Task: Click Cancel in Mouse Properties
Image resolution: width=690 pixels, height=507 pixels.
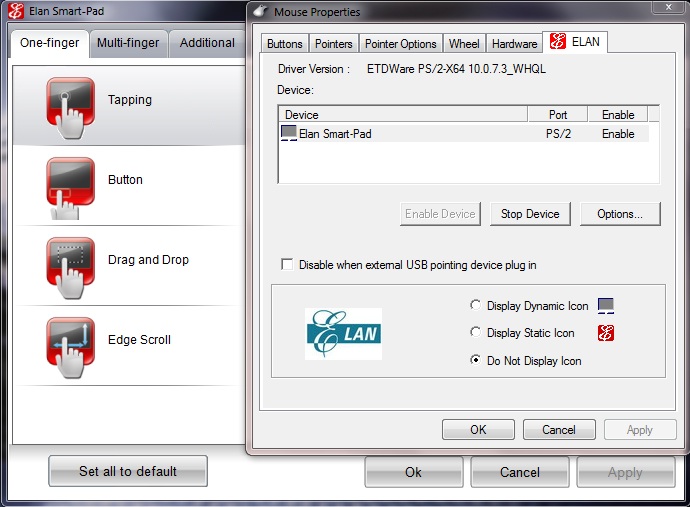Action: pyautogui.click(x=559, y=430)
